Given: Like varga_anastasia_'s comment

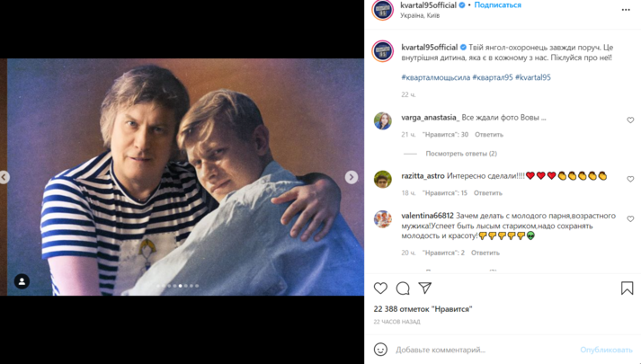Looking at the screenshot, I should pyautogui.click(x=630, y=120).
